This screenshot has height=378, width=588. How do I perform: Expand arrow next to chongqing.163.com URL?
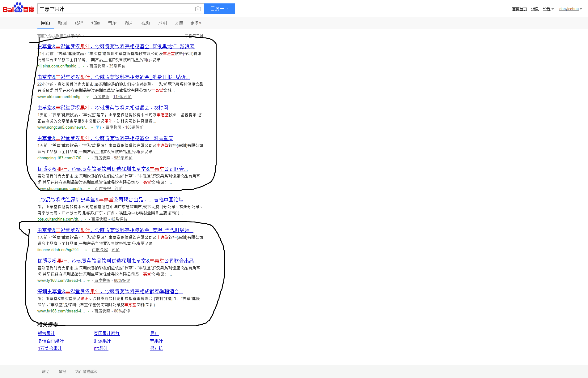coord(88,158)
